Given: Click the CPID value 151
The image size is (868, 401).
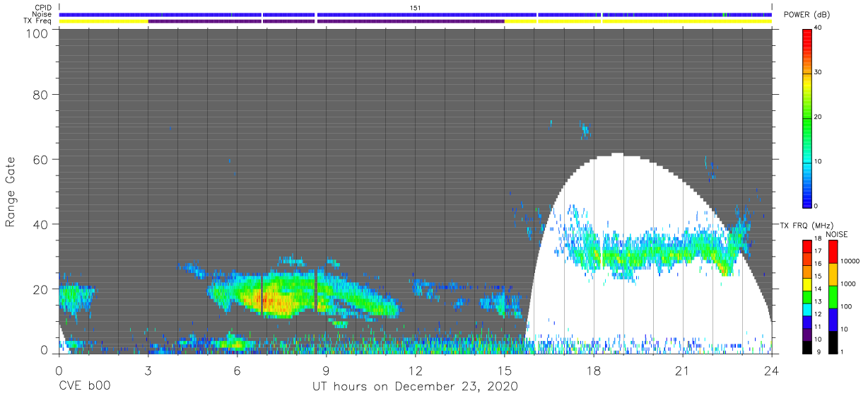Looking at the screenshot, I should 415,8.
